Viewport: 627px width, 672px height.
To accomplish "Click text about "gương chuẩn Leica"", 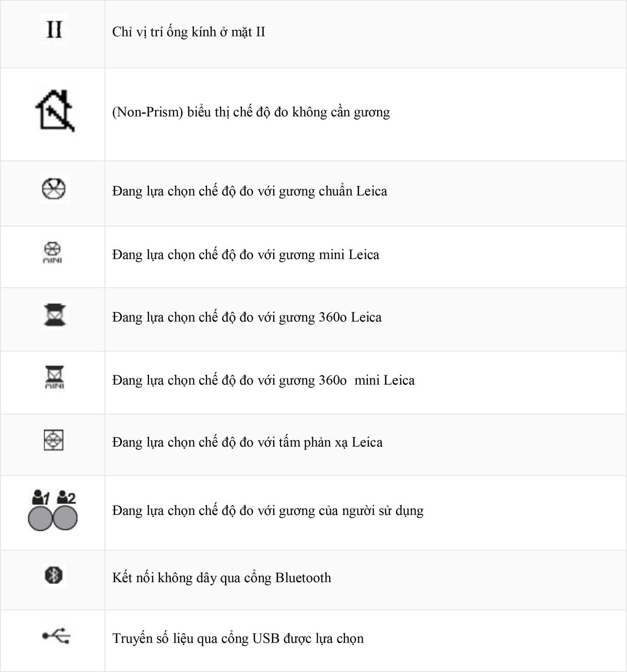I will [249, 191].
